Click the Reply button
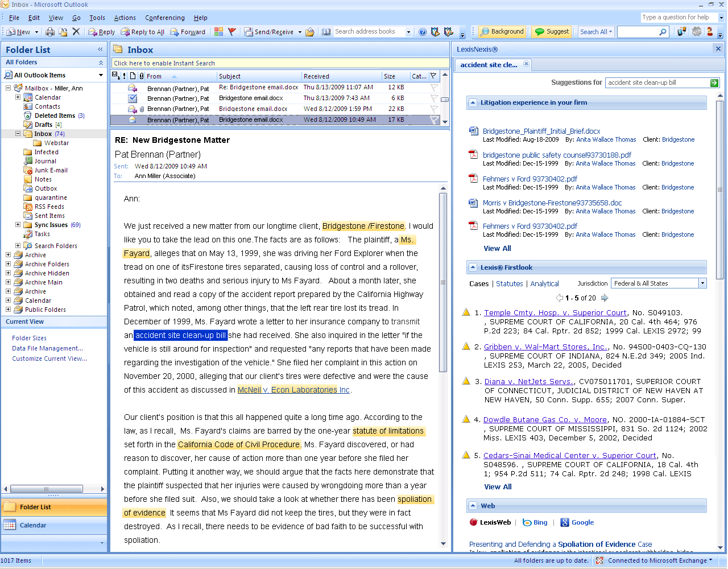This screenshot has width=728, height=569. (x=101, y=32)
